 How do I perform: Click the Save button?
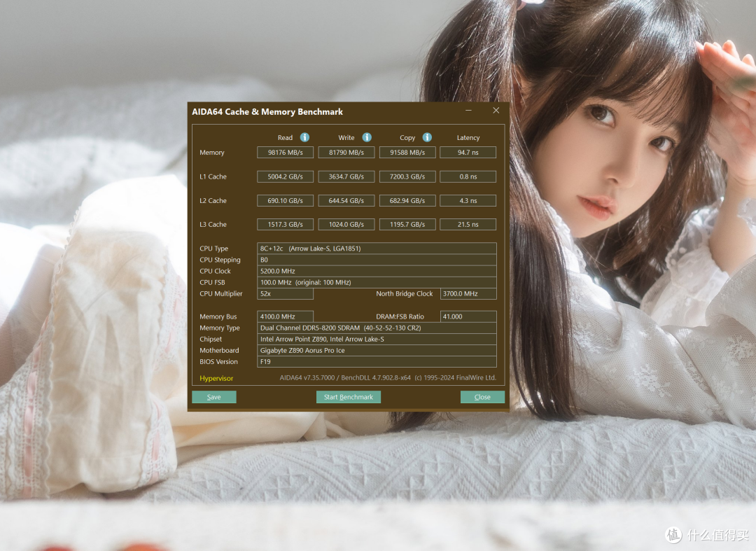point(214,397)
